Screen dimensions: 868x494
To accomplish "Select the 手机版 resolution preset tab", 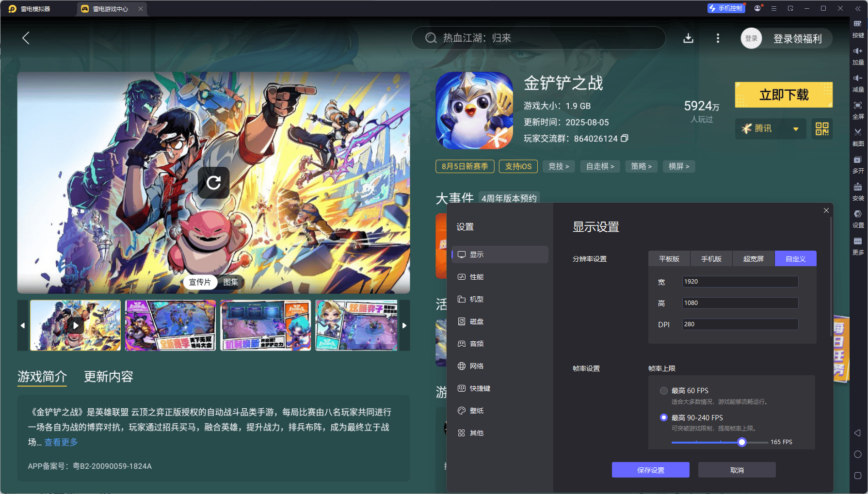I will 711,258.
